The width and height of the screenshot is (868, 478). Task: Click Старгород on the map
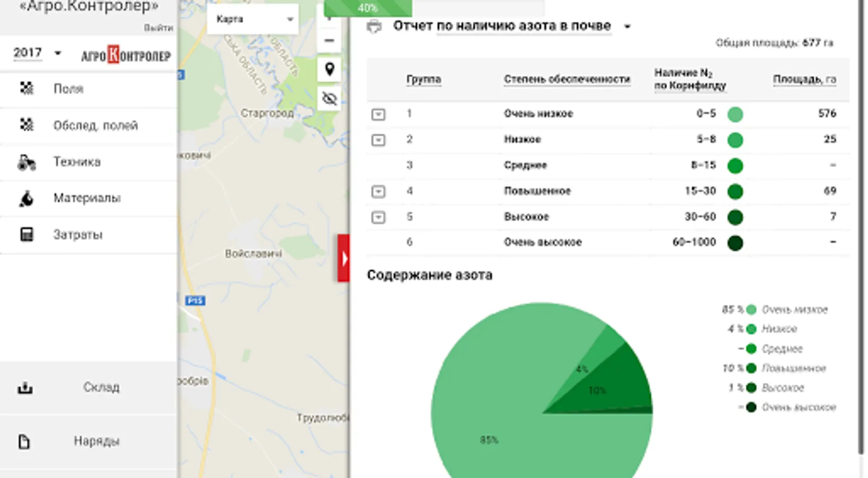click(267, 113)
